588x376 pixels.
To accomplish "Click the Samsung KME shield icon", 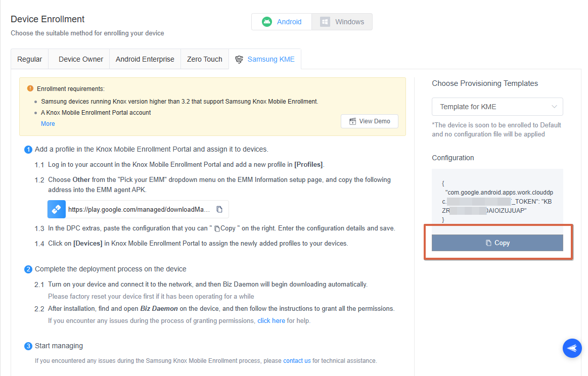I will click(x=239, y=59).
